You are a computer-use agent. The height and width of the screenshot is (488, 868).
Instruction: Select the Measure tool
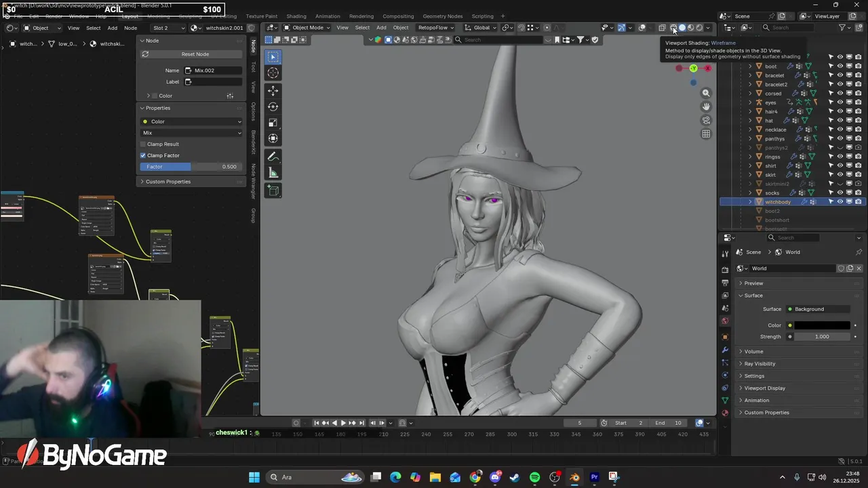coord(273,173)
